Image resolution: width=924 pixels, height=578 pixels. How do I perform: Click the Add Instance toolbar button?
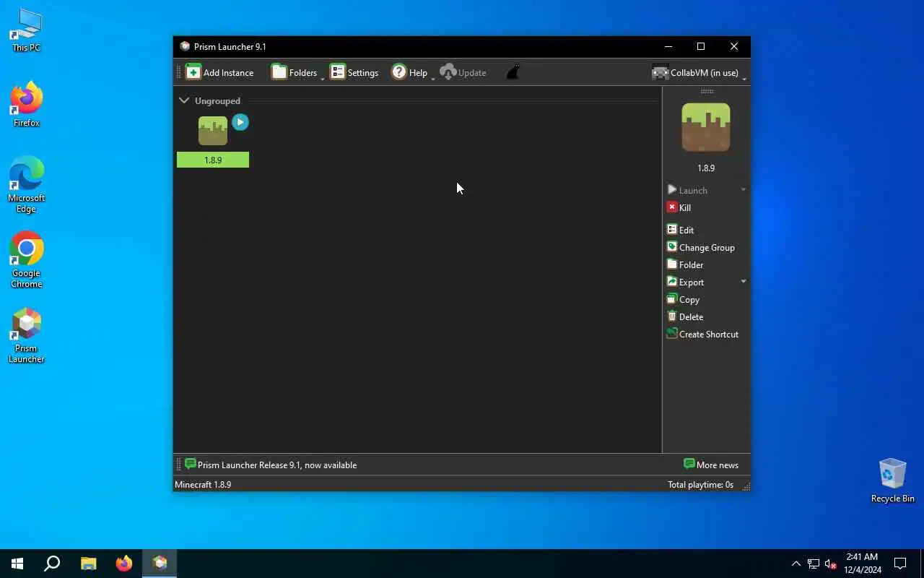(x=219, y=72)
